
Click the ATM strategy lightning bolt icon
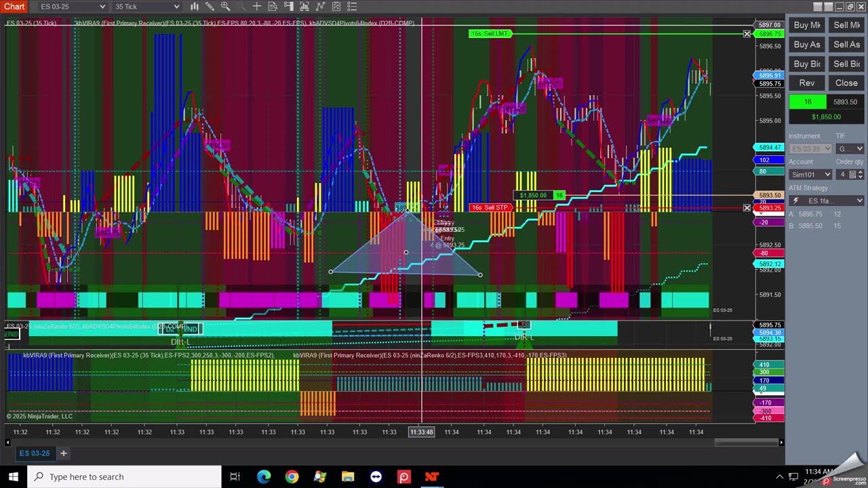[x=796, y=201]
